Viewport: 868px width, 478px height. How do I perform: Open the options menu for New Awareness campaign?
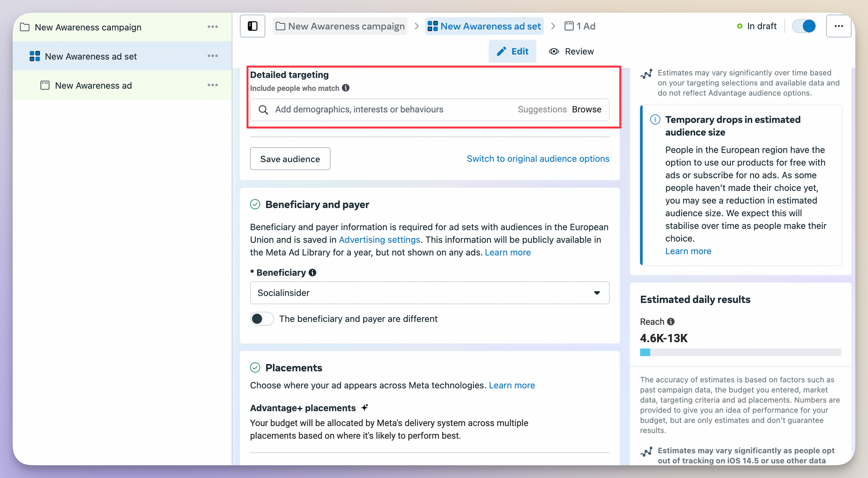click(x=213, y=26)
